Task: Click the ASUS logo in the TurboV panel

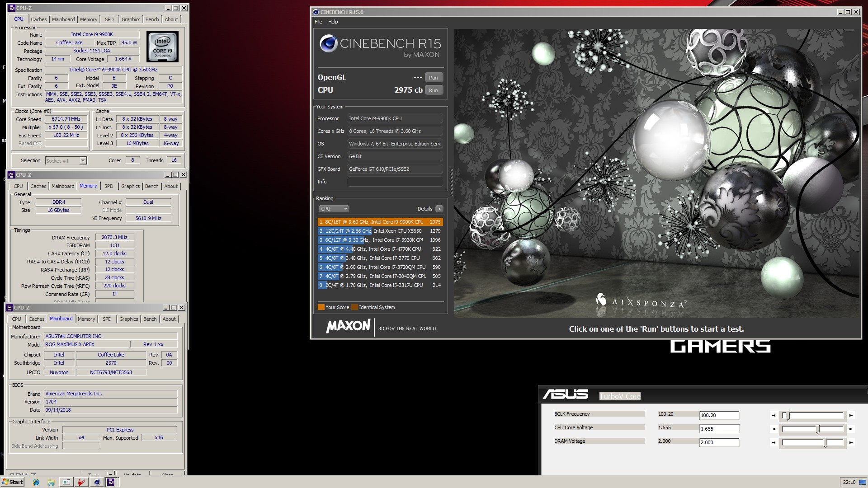Action: [x=566, y=394]
